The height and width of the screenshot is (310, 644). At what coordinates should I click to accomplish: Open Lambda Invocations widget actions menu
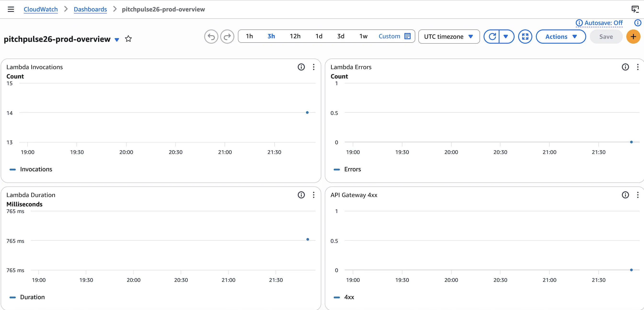point(314,67)
